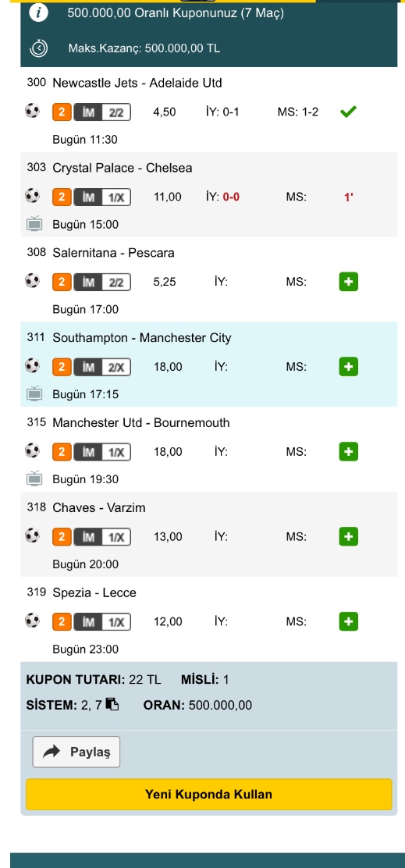Screen dimensions: 405x868
Task: Expand Manchester Utd - Bournemouth with green plus
Action: 349,452
